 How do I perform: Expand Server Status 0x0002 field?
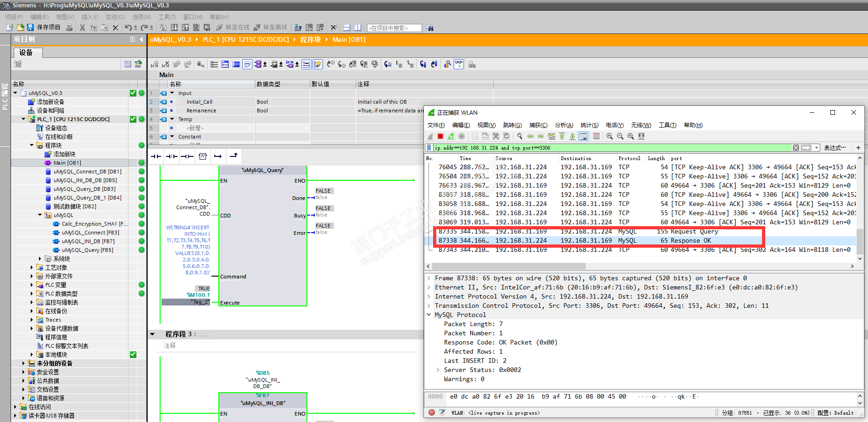tap(438, 370)
